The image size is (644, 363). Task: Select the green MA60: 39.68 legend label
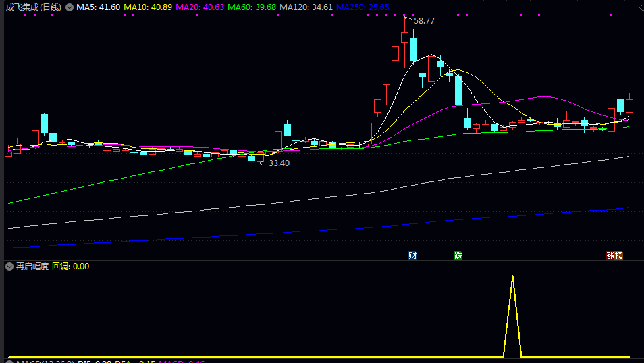click(252, 7)
